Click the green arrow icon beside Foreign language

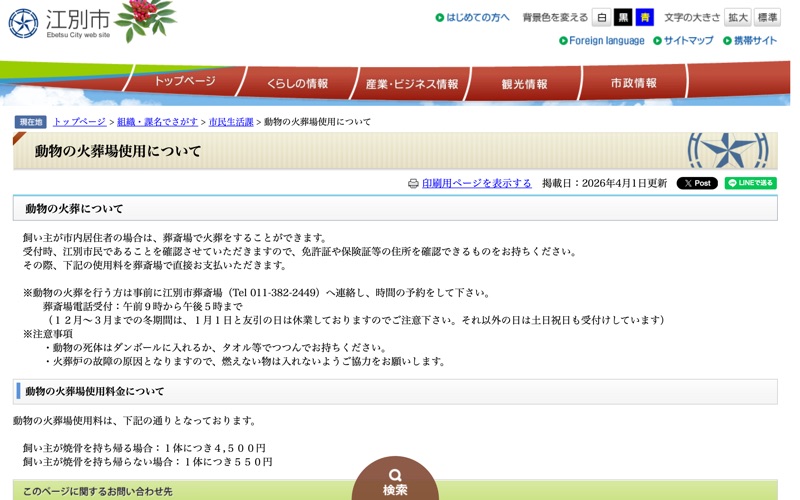tap(563, 41)
